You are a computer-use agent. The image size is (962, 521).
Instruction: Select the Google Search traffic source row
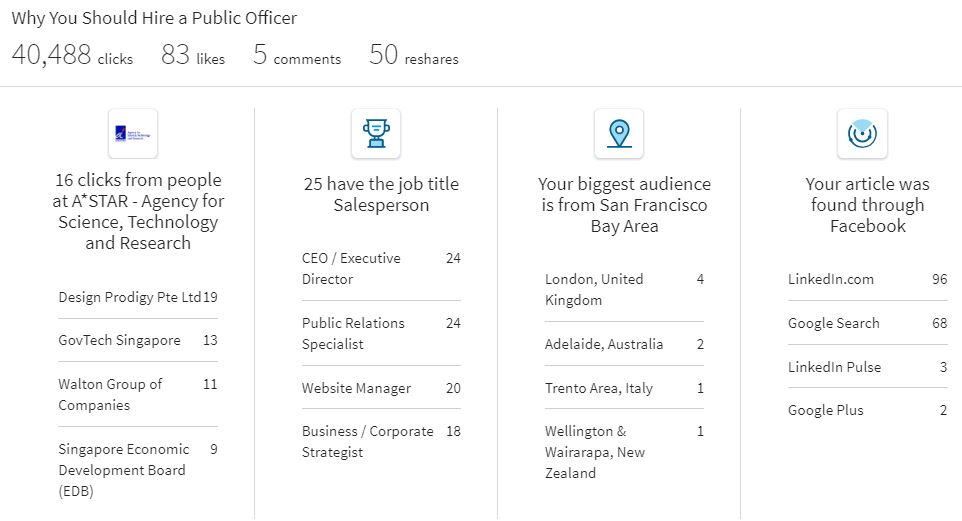(868, 323)
